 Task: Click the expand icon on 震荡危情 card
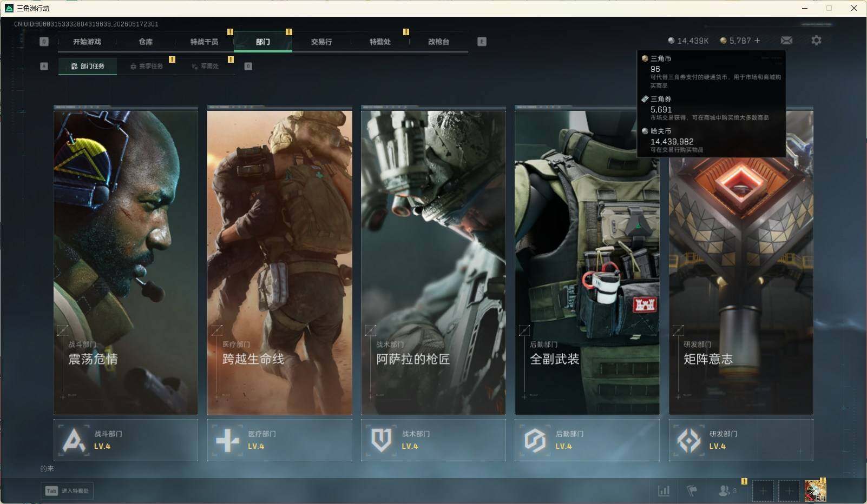pyautogui.click(x=63, y=330)
